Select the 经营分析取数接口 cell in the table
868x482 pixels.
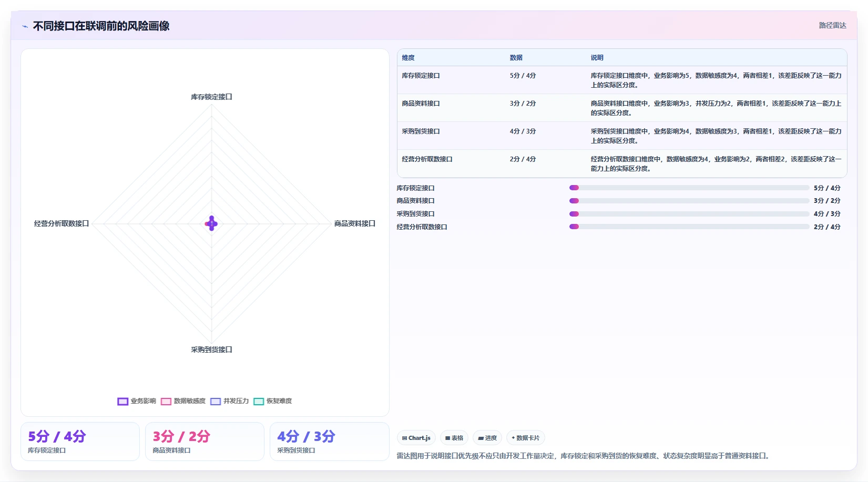427,159
